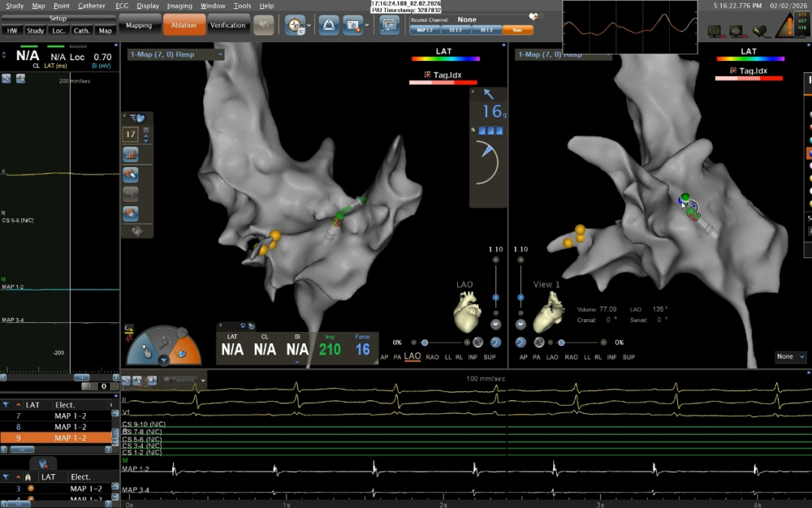This screenshot has width=812, height=508.
Task: Click the catheter tool icon in left palette
Action: point(131,175)
